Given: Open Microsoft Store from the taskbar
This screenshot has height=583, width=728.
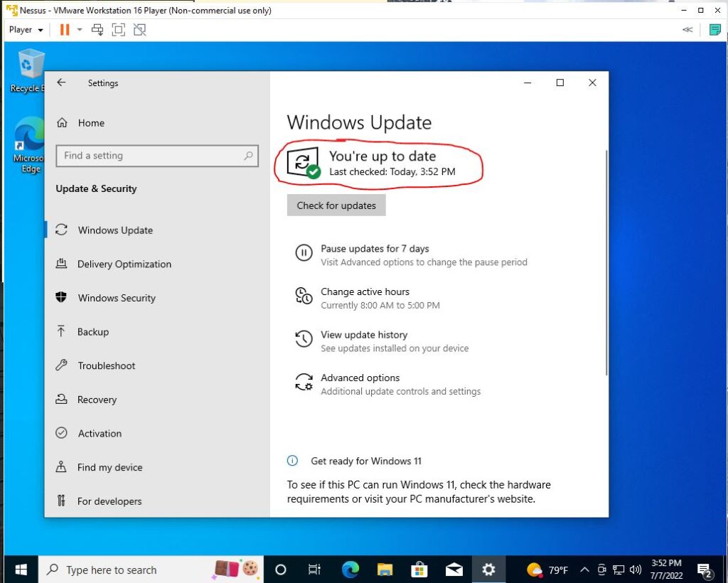Looking at the screenshot, I should 419,569.
